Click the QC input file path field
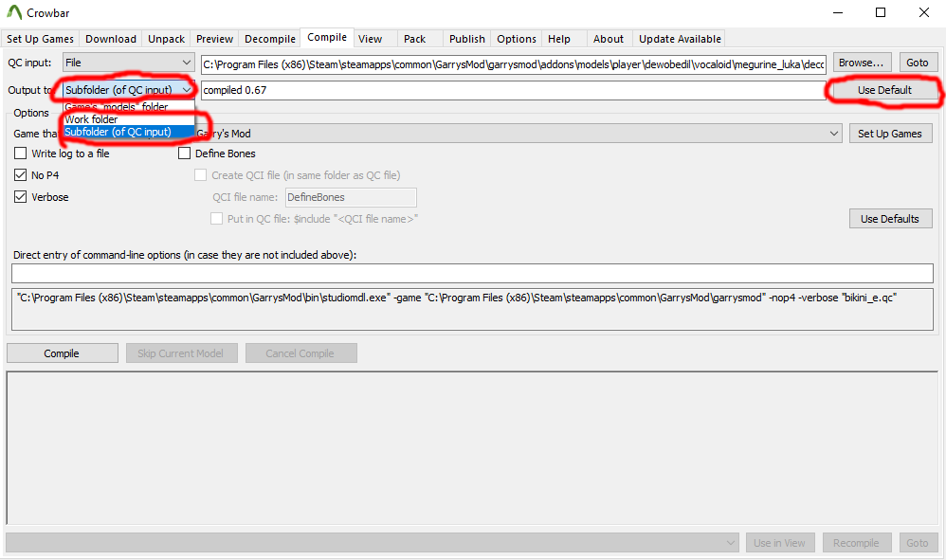 point(514,63)
